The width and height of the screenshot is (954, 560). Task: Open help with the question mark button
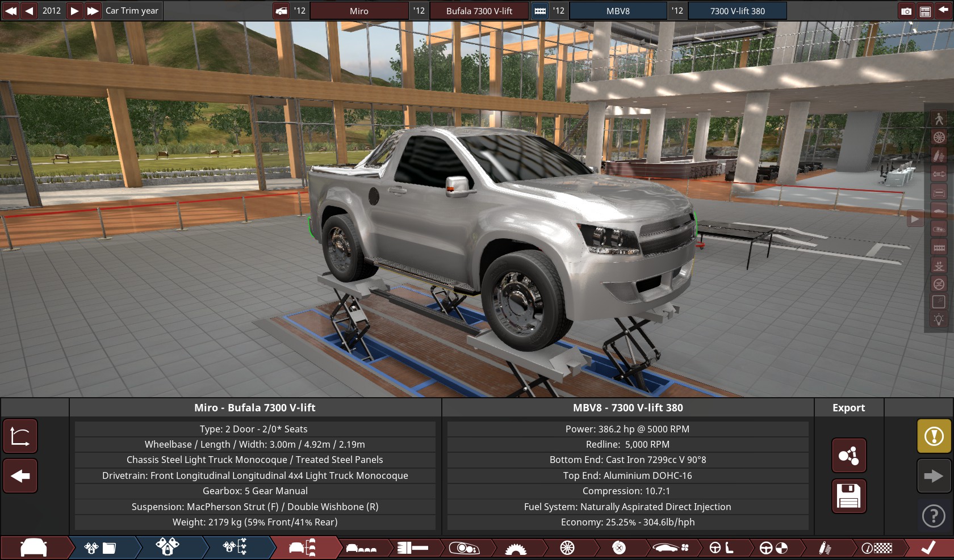pyautogui.click(x=934, y=516)
